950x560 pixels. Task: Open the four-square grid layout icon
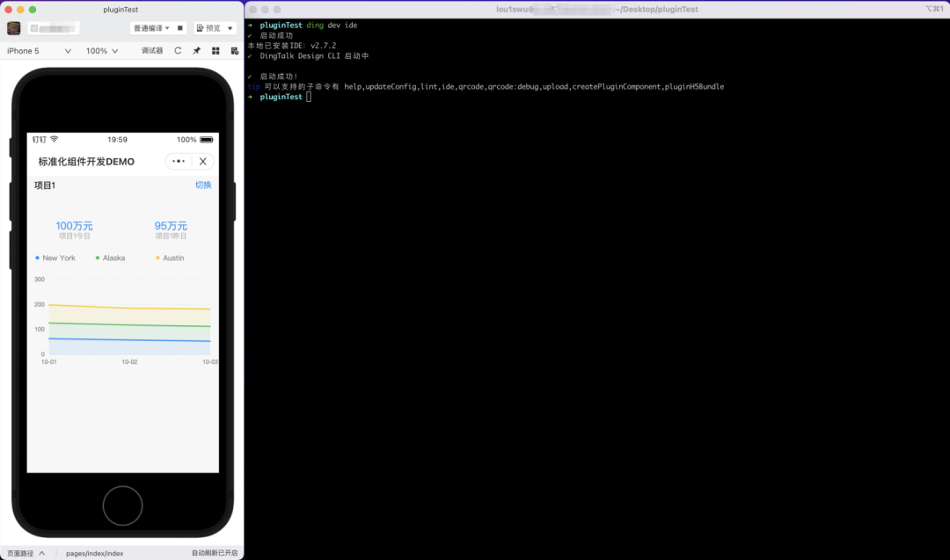click(x=216, y=51)
